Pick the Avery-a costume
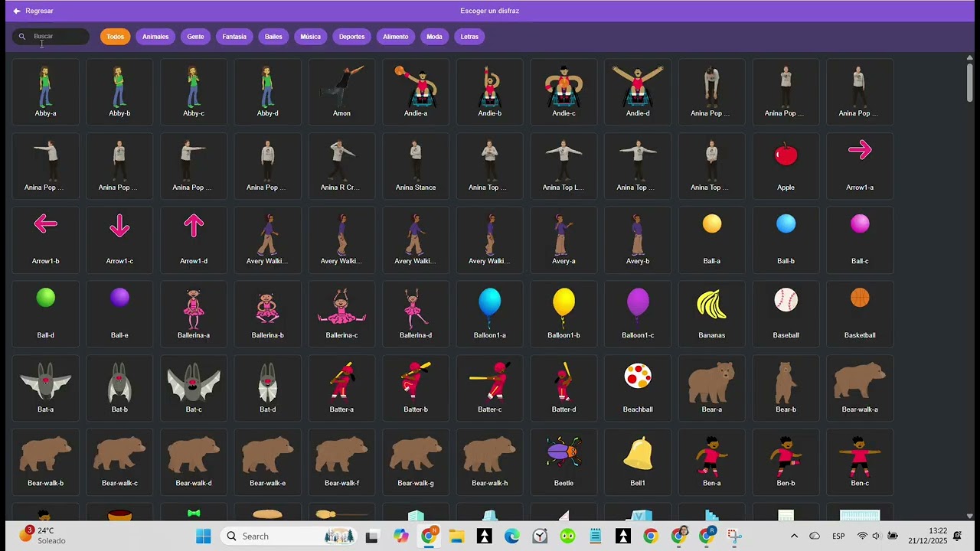Image resolution: width=980 pixels, height=551 pixels. point(563,240)
